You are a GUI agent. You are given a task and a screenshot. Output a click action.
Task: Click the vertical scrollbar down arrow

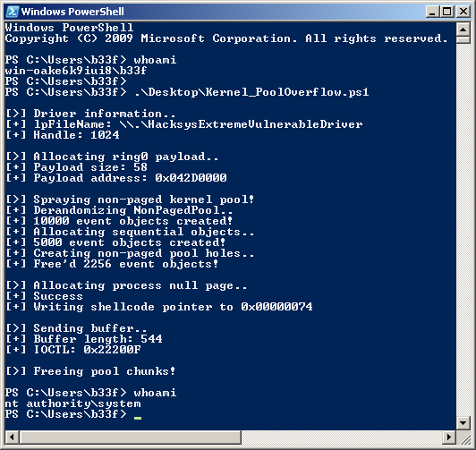463,422
